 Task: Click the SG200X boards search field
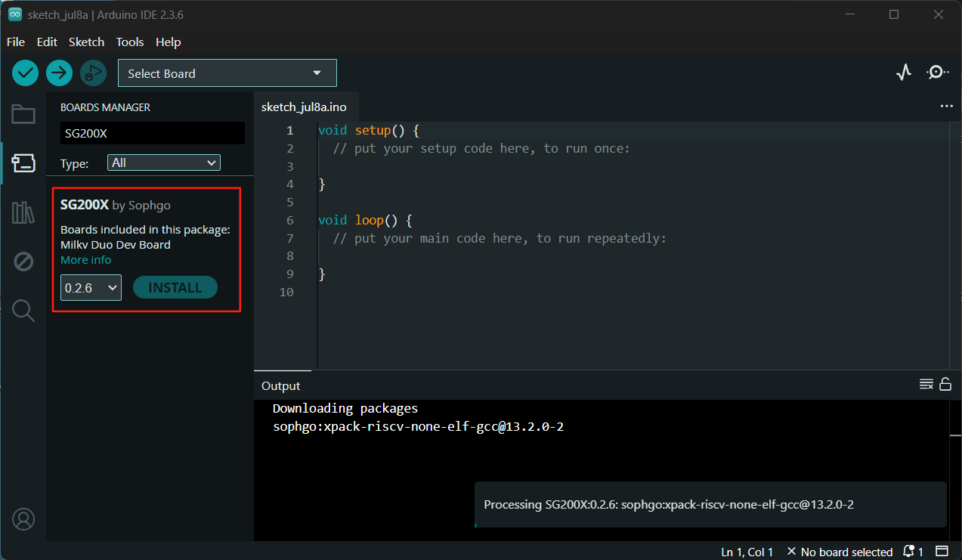point(153,133)
